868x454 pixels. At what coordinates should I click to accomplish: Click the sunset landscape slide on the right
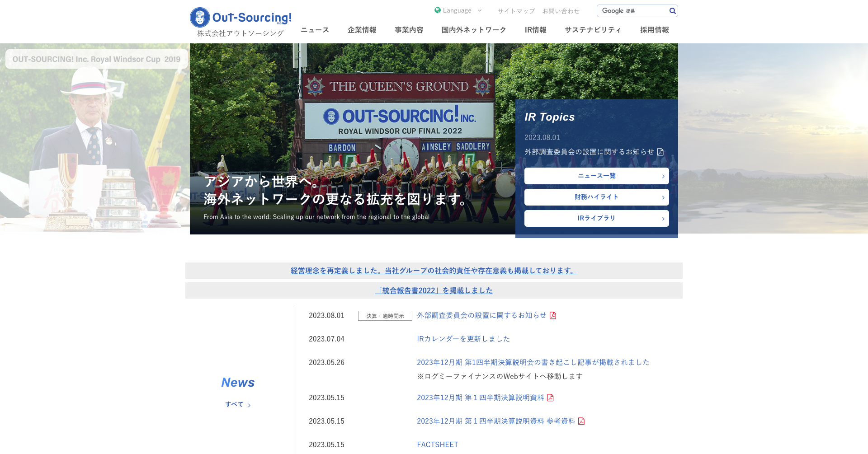pyautogui.click(x=773, y=138)
